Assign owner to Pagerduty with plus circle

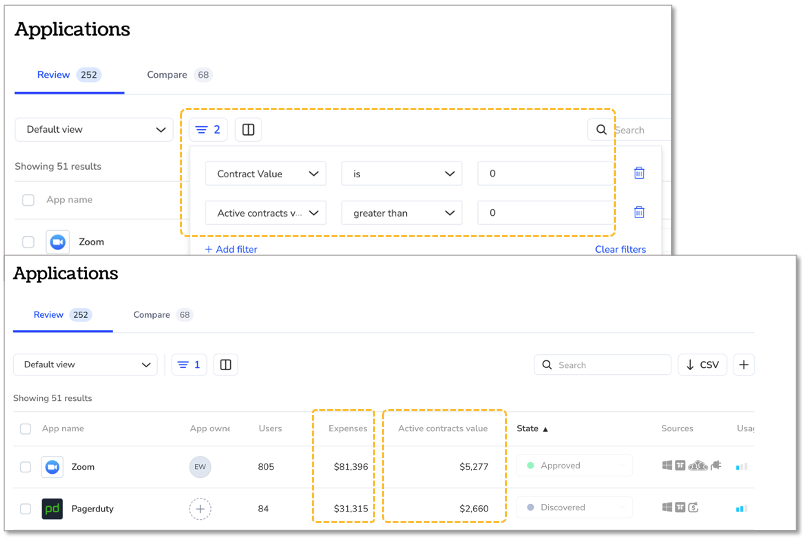(200, 509)
